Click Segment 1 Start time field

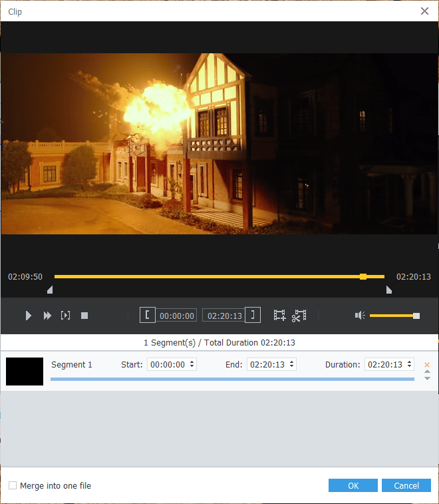[172, 364]
